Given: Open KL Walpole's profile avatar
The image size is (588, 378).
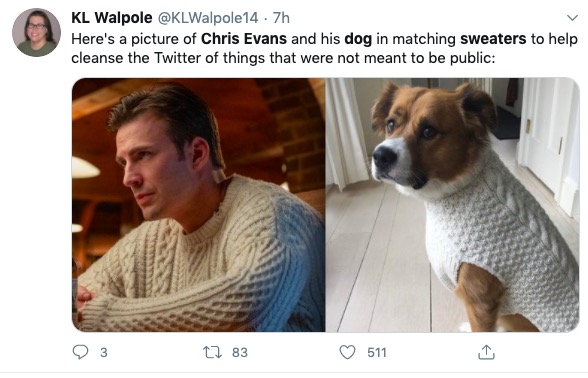Looking at the screenshot, I should pos(36,32).
